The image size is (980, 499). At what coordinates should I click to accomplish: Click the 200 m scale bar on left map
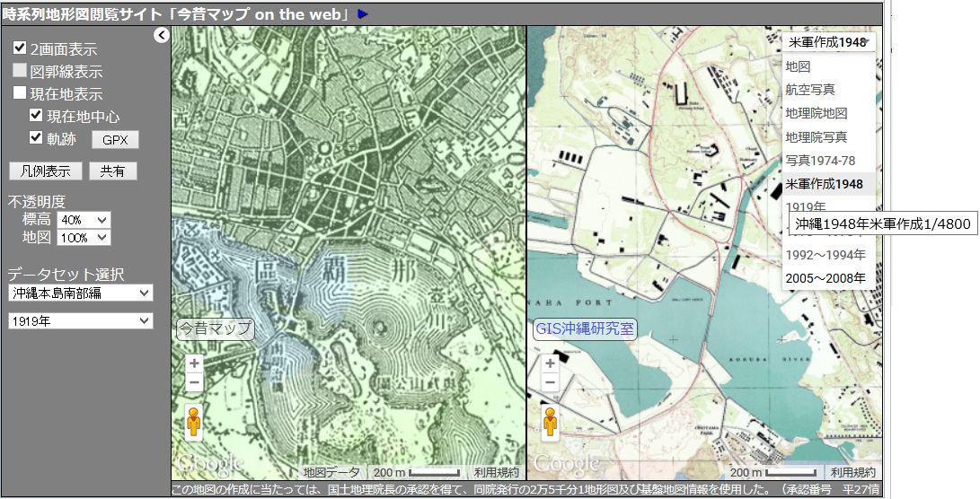[x=417, y=473]
